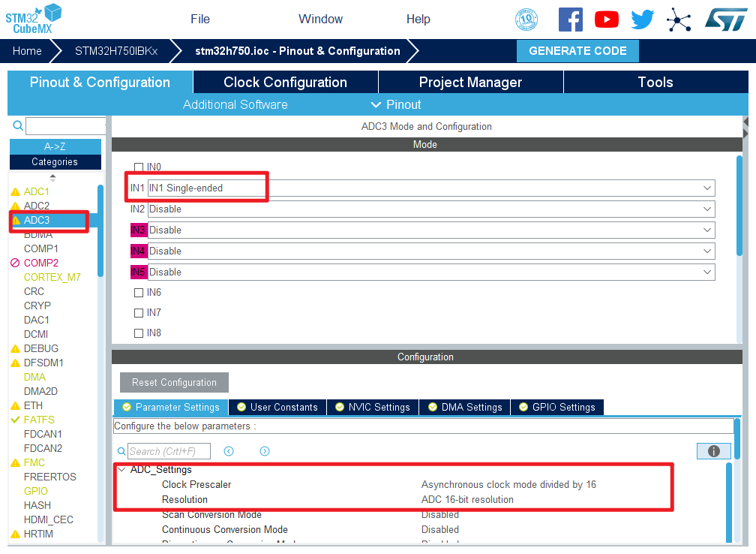Viewport: 756px width, 554px height.
Task: Click the info icon in Parameter Settings
Action: pos(713,451)
